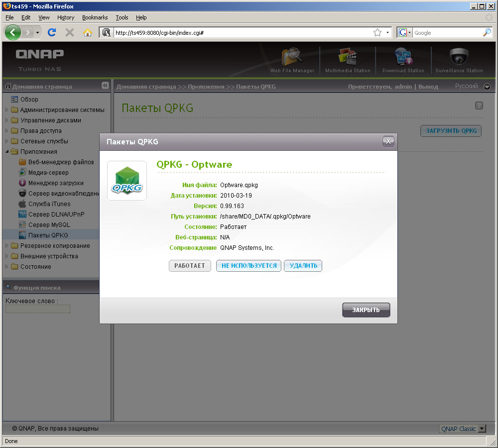
Task: Expand Внешние устройства tree node
Action: (x=6, y=256)
